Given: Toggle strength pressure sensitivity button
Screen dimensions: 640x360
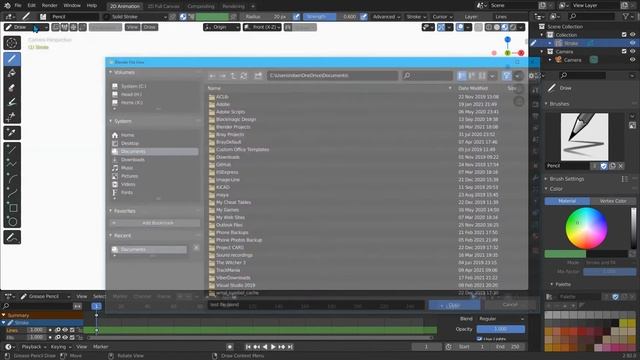Looking at the screenshot, I should tap(364, 17).
